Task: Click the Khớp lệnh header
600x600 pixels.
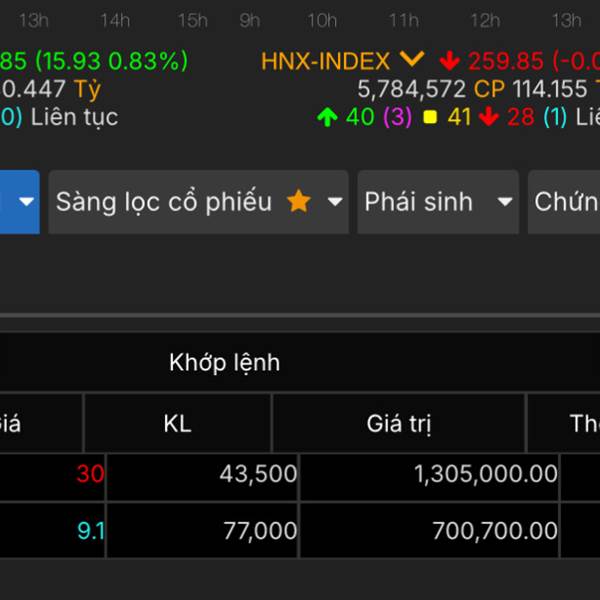Action: pyautogui.click(x=224, y=363)
